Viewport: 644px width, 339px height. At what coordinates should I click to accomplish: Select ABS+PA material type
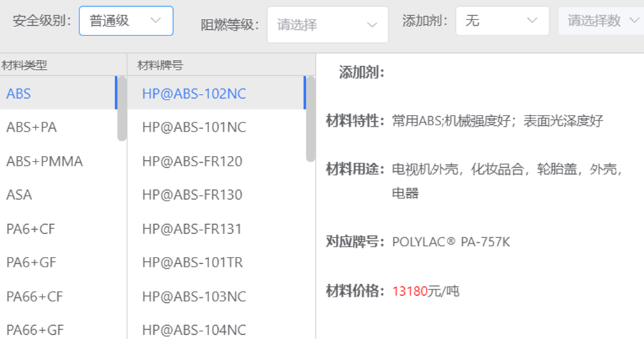point(59,127)
